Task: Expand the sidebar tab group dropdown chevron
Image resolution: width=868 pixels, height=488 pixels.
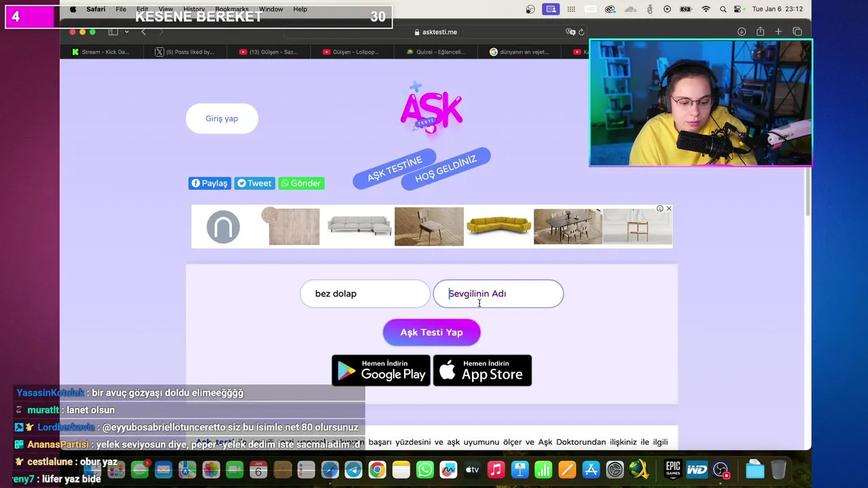Action: click(x=126, y=32)
